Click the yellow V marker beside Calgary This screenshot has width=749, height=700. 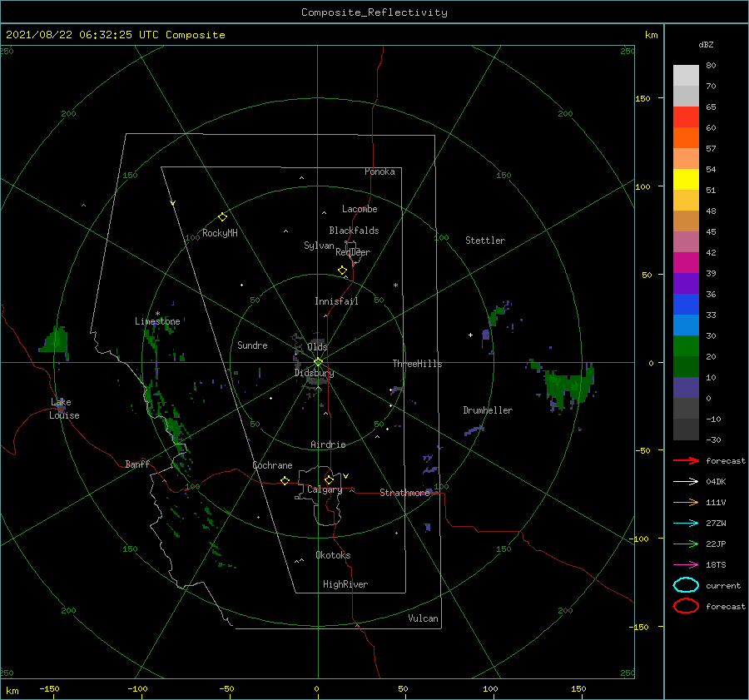[346, 476]
